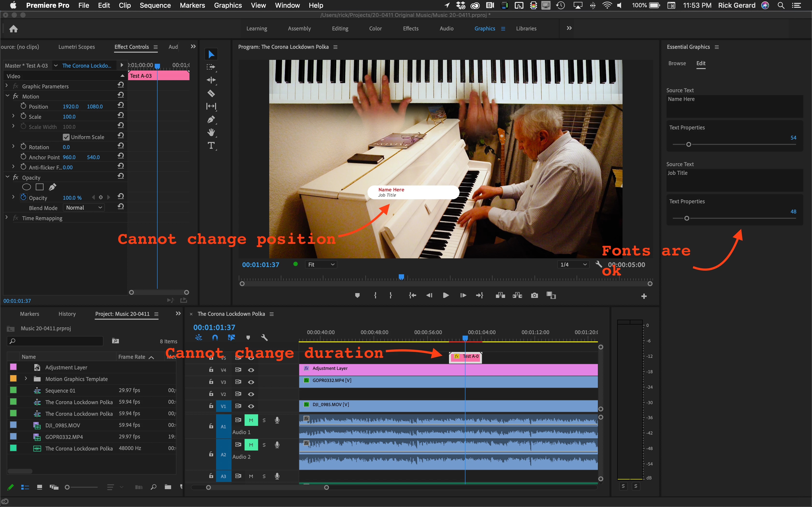
Task: Click the Export Frame camera icon
Action: tap(535, 296)
